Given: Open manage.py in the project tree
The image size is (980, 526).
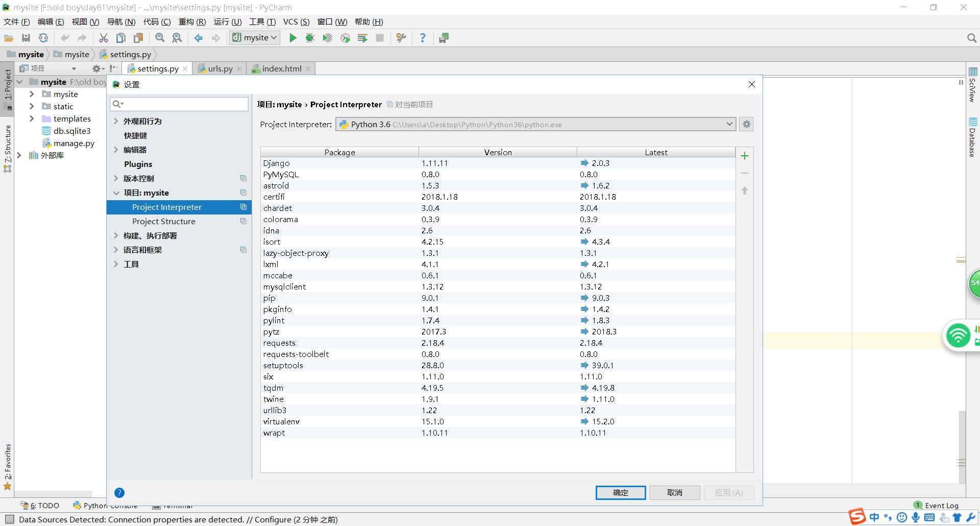Looking at the screenshot, I should pos(74,143).
